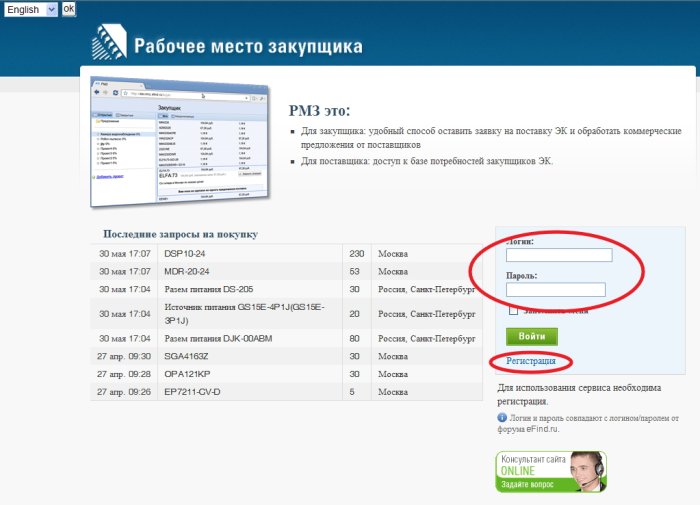
Task: Select the SGA4163Z request row
Action: point(190,356)
